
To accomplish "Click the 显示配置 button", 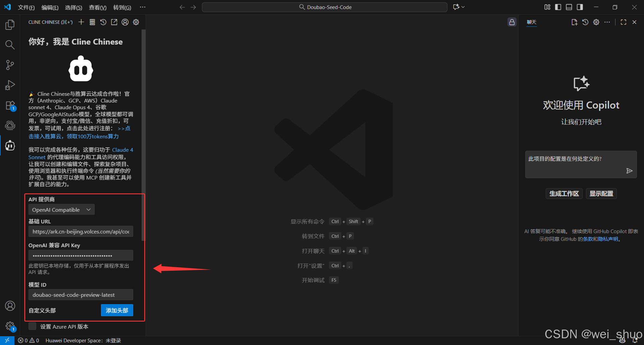I will pyautogui.click(x=601, y=194).
